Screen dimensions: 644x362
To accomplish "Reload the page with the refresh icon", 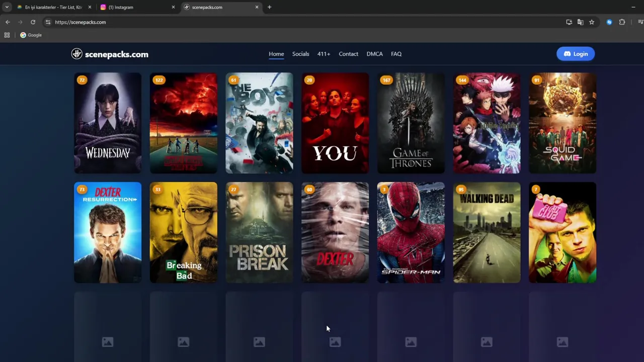I will click(33, 22).
